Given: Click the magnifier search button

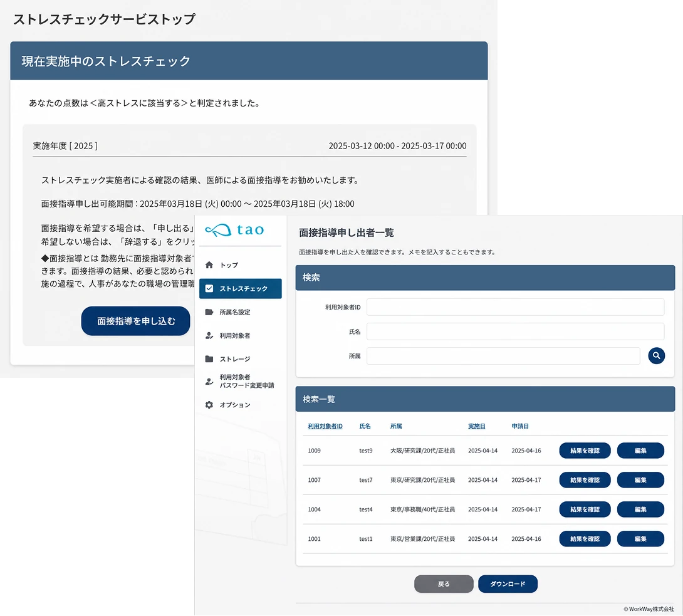Looking at the screenshot, I should (656, 355).
